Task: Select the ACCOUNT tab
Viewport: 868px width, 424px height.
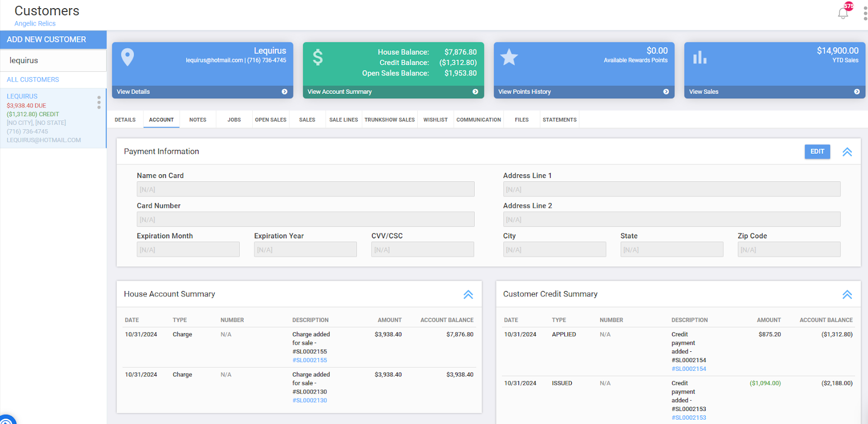Action: coord(162,120)
